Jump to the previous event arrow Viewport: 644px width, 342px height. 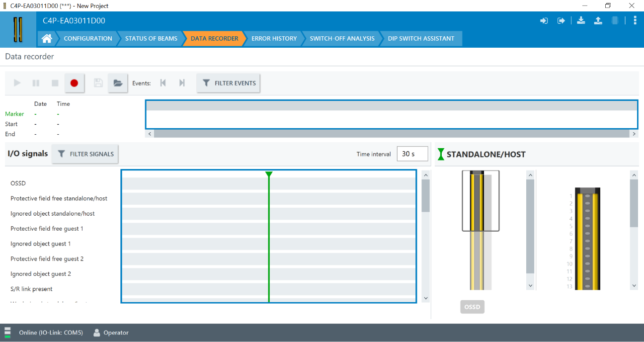pyautogui.click(x=163, y=83)
